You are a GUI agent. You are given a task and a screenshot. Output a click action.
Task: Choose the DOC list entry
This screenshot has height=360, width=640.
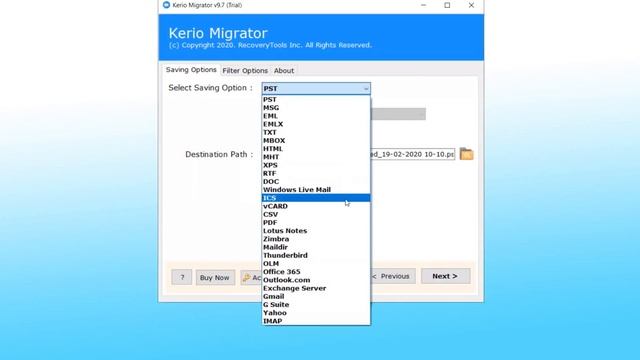(316, 181)
